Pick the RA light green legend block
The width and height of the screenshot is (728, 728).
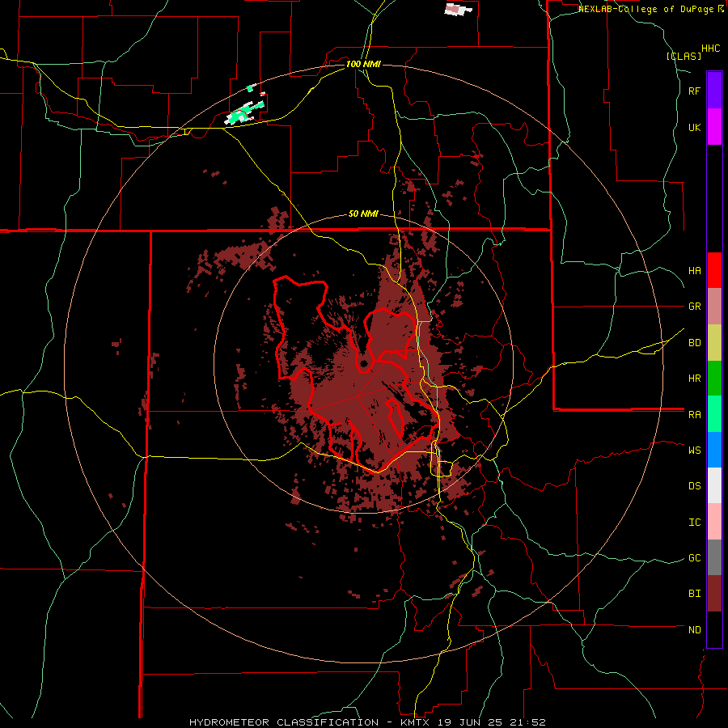click(x=714, y=414)
